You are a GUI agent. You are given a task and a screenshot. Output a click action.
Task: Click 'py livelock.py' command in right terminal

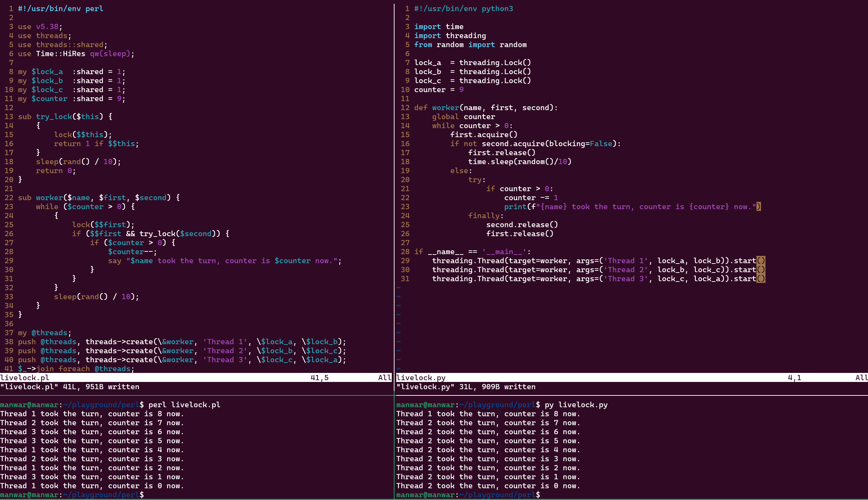click(x=576, y=405)
